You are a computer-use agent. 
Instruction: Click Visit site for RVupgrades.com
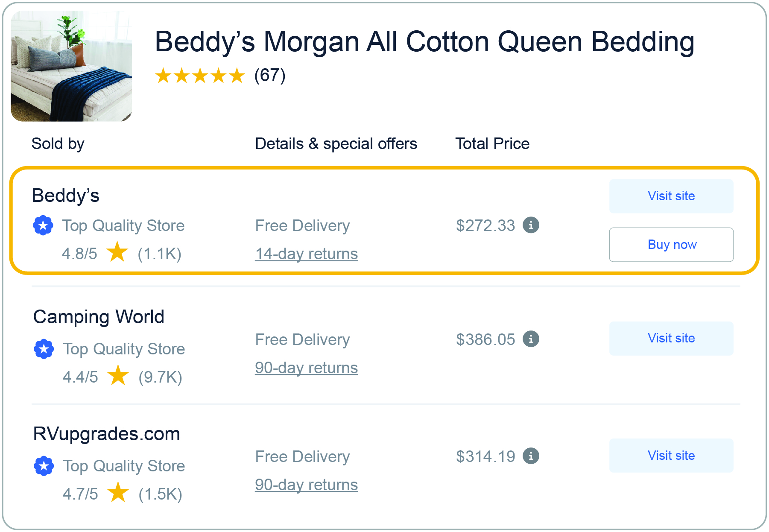coord(671,456)
